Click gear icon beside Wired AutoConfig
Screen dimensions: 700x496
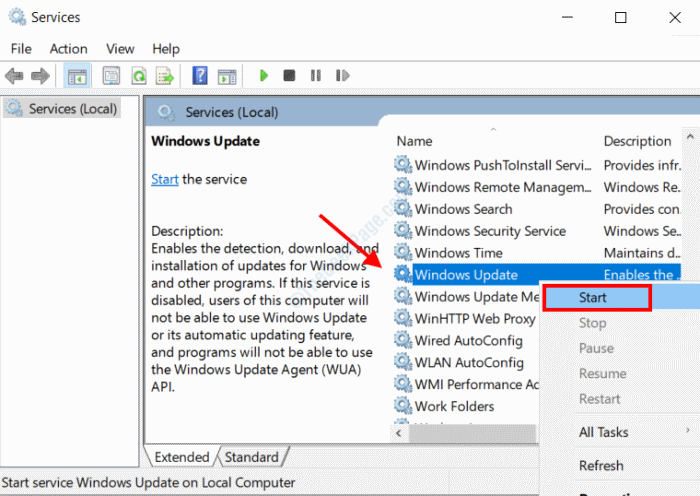403,340
